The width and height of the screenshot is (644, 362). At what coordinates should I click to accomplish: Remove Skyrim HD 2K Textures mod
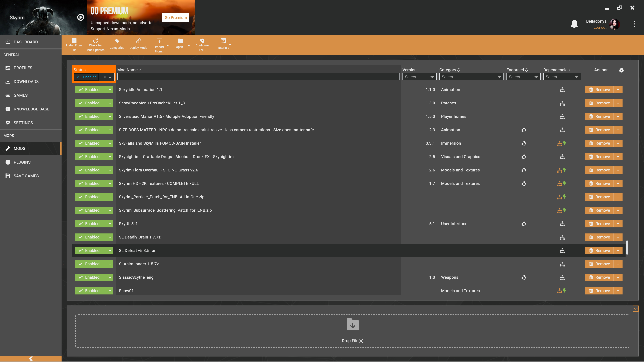click(x=599, y=183)
